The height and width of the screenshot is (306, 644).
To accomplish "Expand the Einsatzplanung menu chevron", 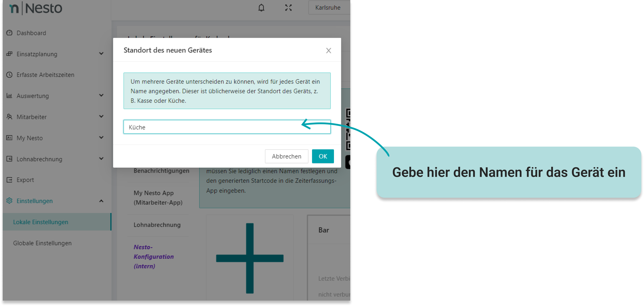I will pos(101,54).
